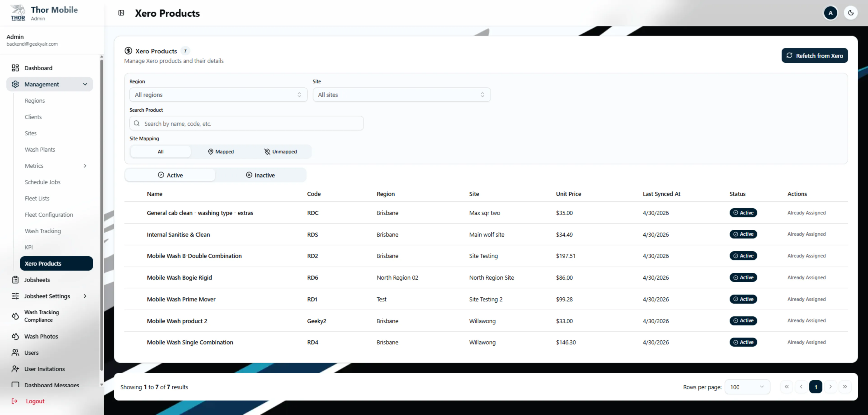Select Mapped site mapping filter

tap(221, 151)
